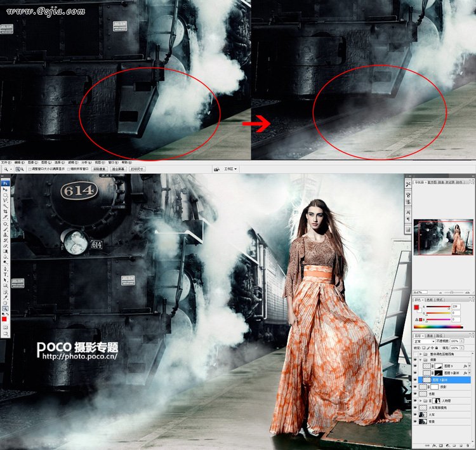Toggle visibility of the 背景 layer
The height and width of the screenshot is (450, 476).
416,422
